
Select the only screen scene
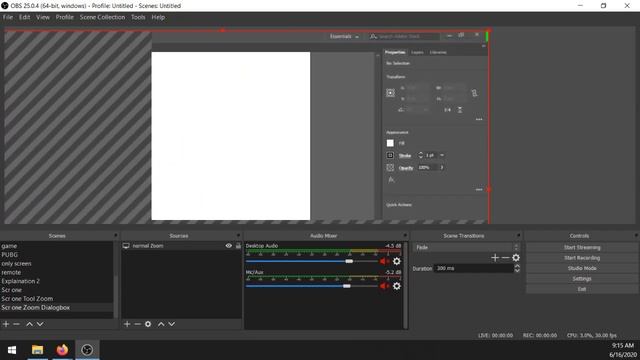[x=57, y=264]
